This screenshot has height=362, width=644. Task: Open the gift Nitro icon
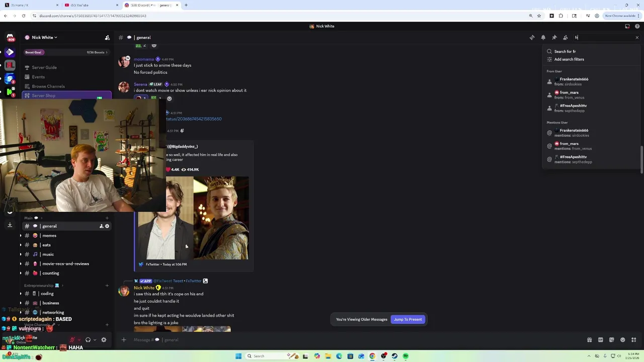[589, 340]
